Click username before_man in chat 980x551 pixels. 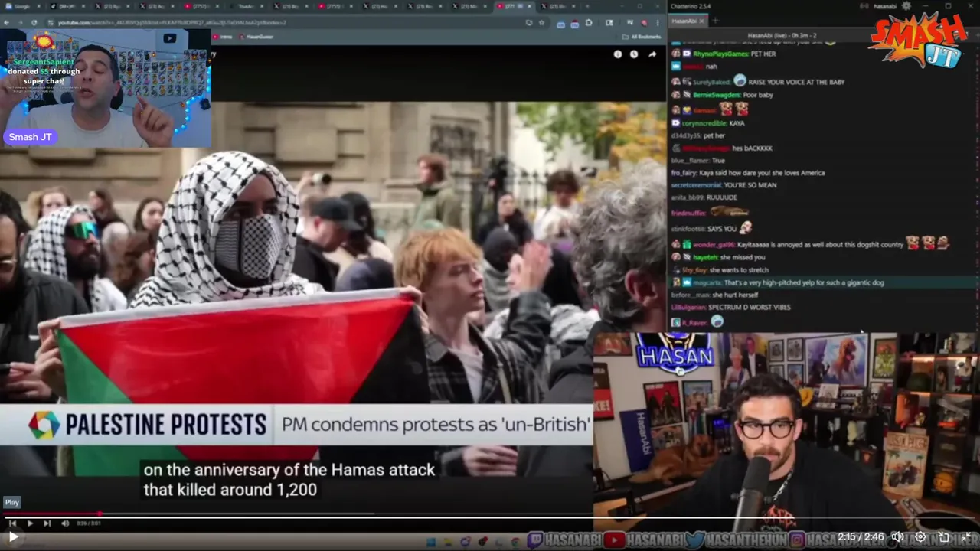tap(690, 295)
